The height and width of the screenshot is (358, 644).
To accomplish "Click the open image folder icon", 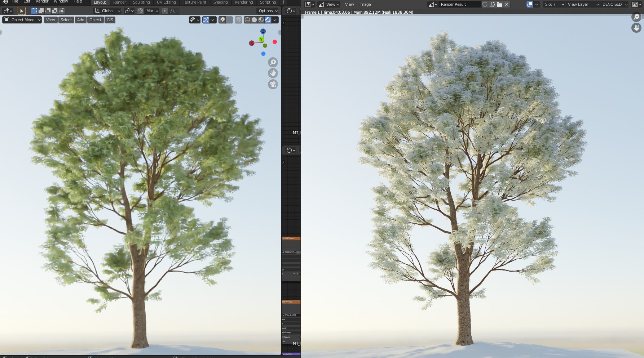I will click(499, 4).
